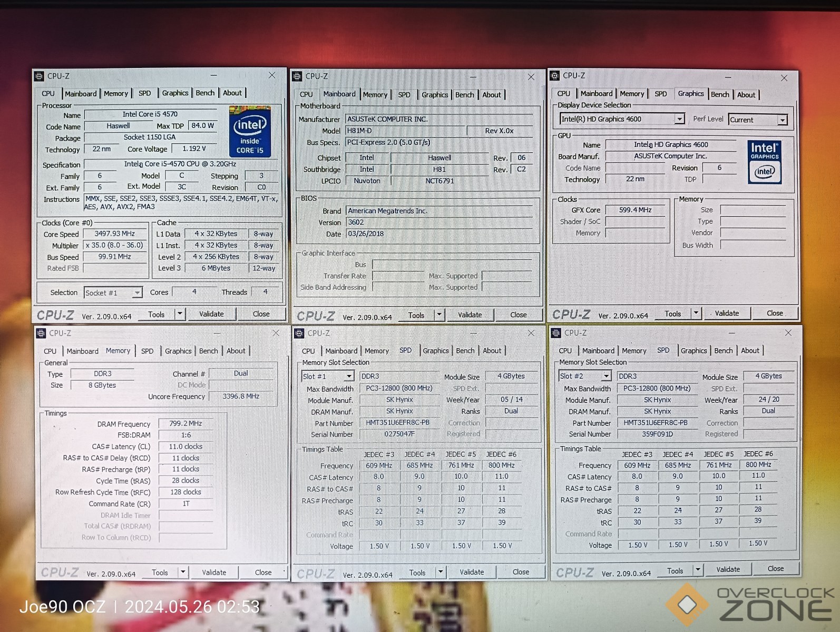840x632 pixels.
Task: Click the Core Speed value 3497.93 MHz
Action: click(114, 234)
